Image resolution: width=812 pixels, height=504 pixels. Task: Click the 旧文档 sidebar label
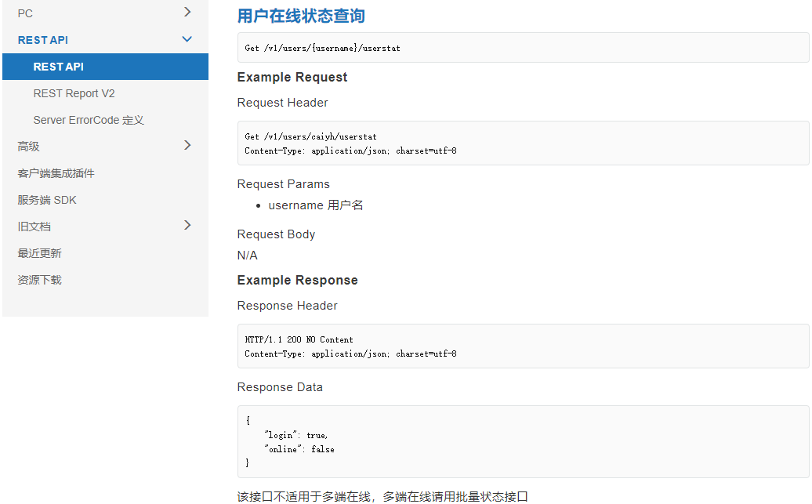[34, 227]
